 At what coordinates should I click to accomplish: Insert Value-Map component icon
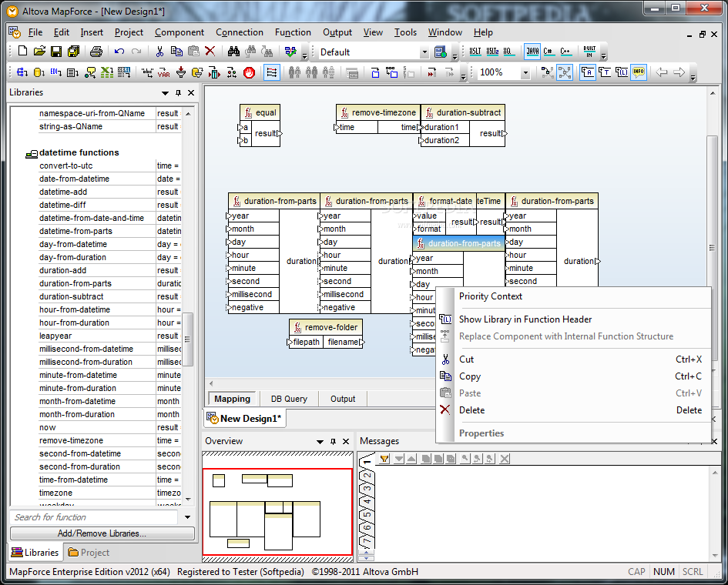[x=214, y=72]
